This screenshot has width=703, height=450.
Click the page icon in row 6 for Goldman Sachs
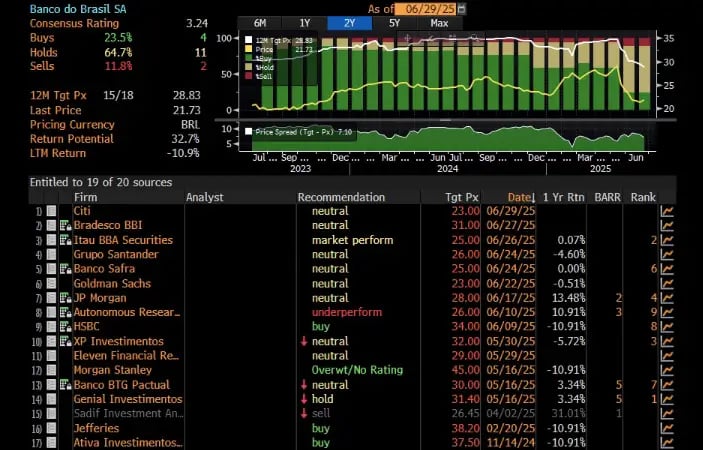(x=52, y=284)
